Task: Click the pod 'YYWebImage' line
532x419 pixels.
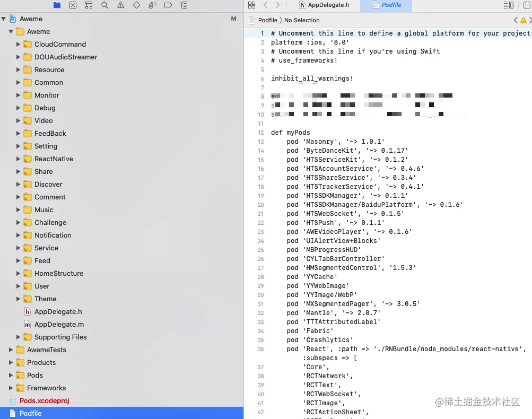Action: (x=318, y=286)
